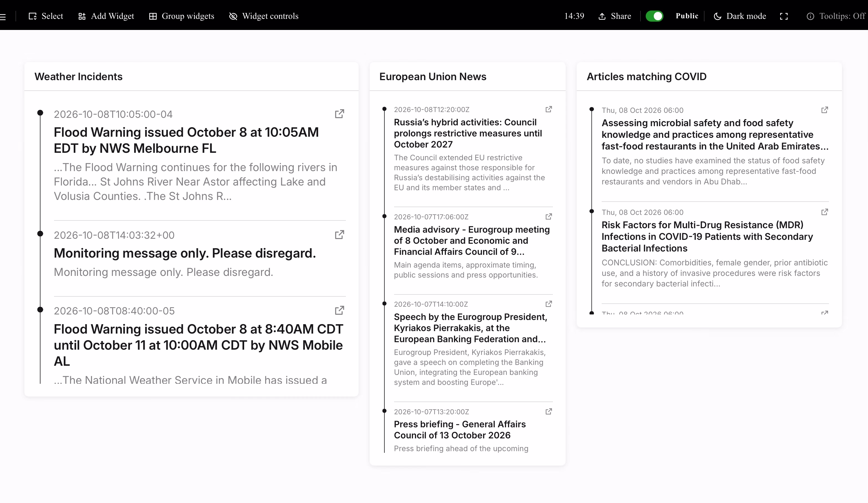The height and width of the screenshot is (503, 868).
Task: Click Group widgets in the toolbar
Action: [182, 16]
